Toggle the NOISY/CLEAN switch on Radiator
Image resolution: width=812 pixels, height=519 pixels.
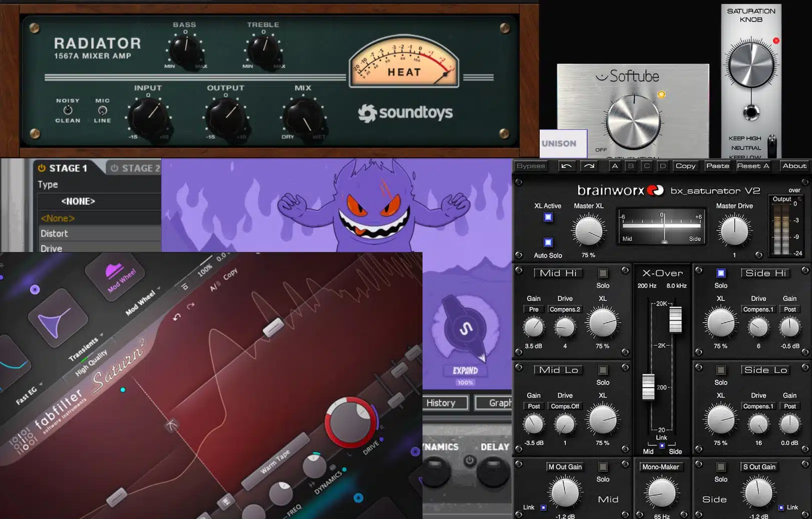tap(68, 110)
